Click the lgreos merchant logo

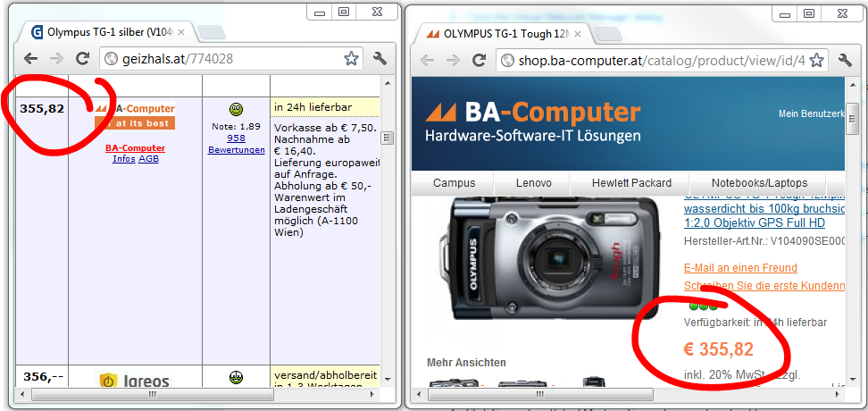[x=135, y=380]
